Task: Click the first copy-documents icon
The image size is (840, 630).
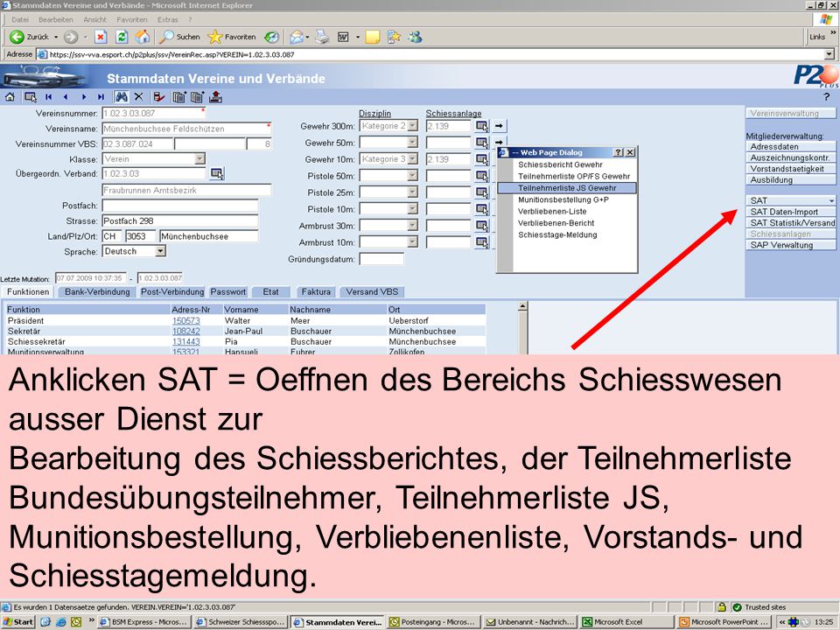Action: click(x=178, y=97)
